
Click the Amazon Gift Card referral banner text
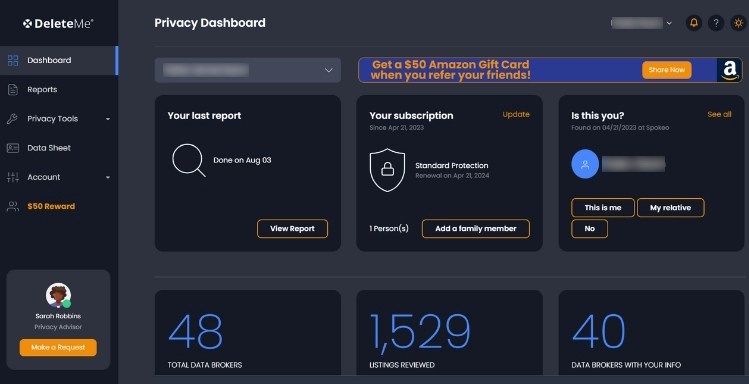tap(450, 70)
